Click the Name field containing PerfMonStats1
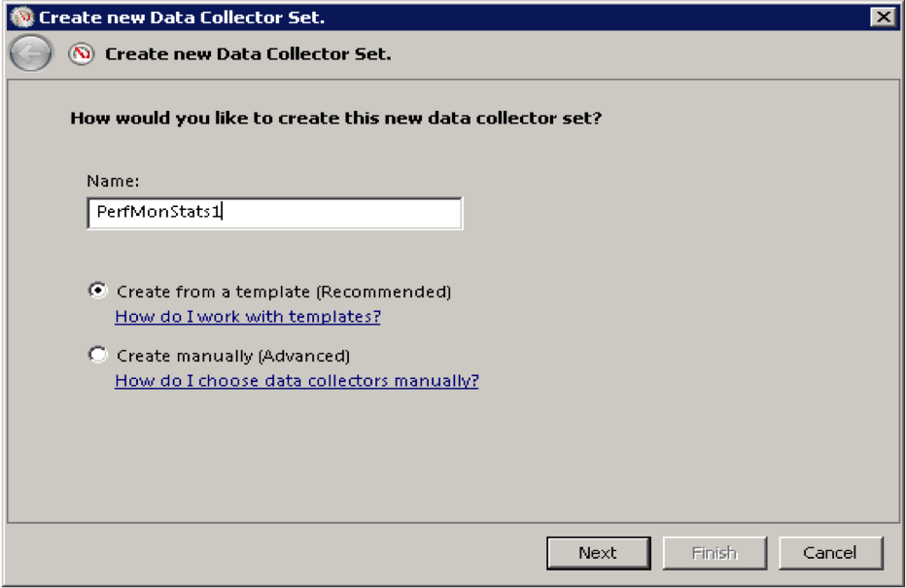 coord(274,213)
